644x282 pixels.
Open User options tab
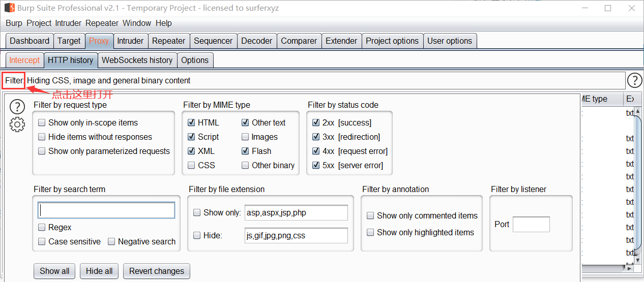pyautogui.click(x=450, y=41)
